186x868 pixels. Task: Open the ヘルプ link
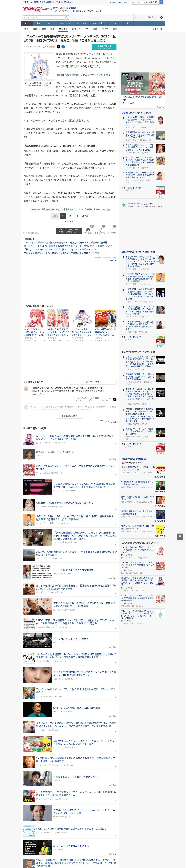(127, 2)
